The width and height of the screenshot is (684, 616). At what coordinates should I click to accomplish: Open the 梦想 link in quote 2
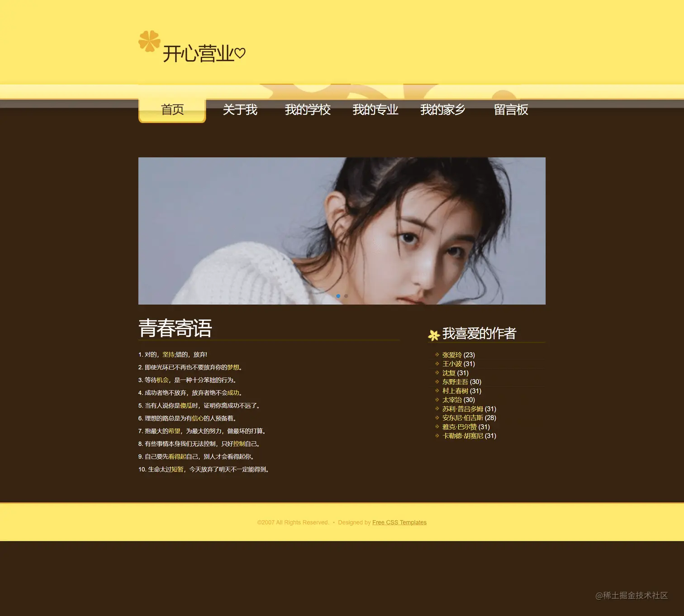[233, 367]
